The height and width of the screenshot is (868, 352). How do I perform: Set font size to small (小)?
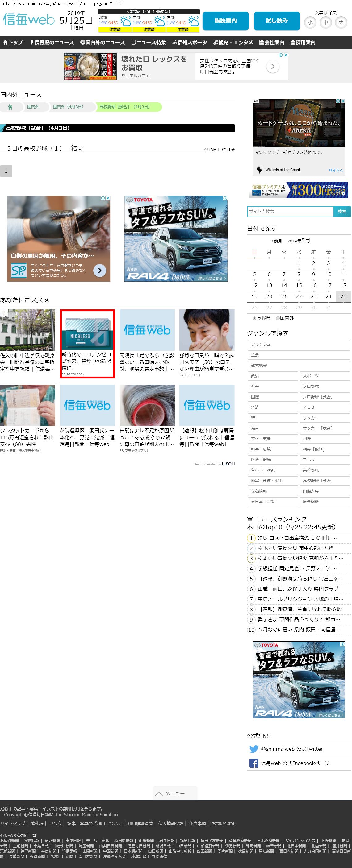click(x=310, y=23)
